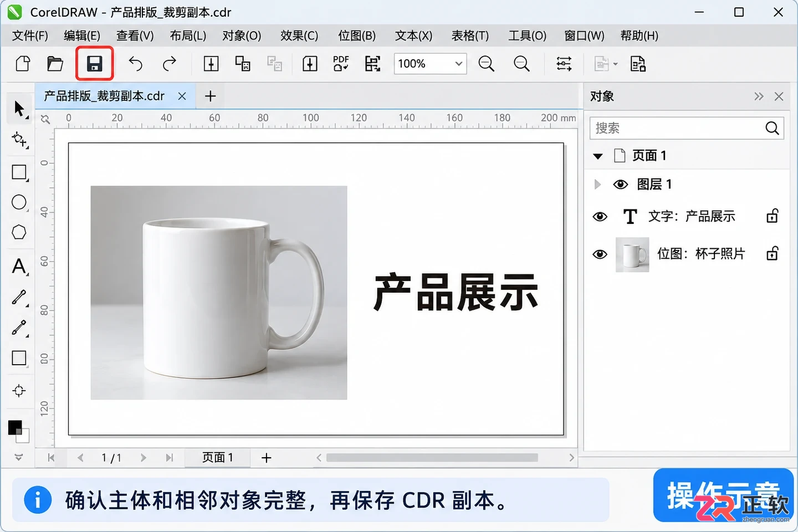Click the New document icon

tap(23, 64)
